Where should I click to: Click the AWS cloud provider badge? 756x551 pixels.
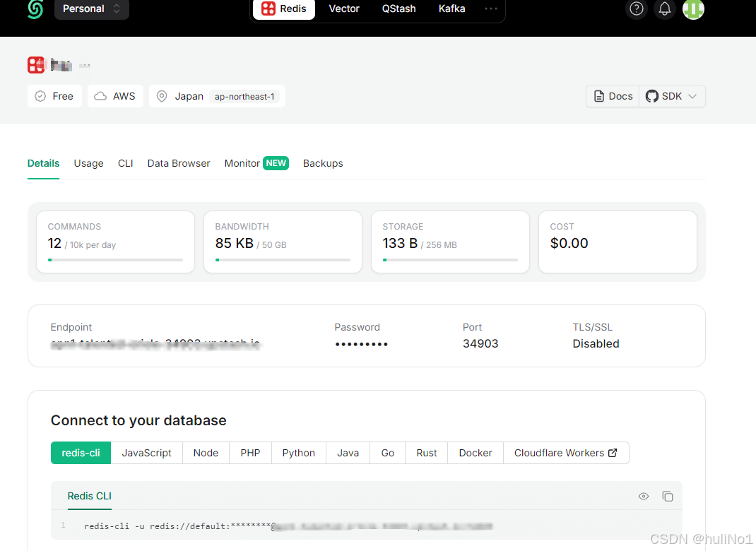(x=115, y=96)
